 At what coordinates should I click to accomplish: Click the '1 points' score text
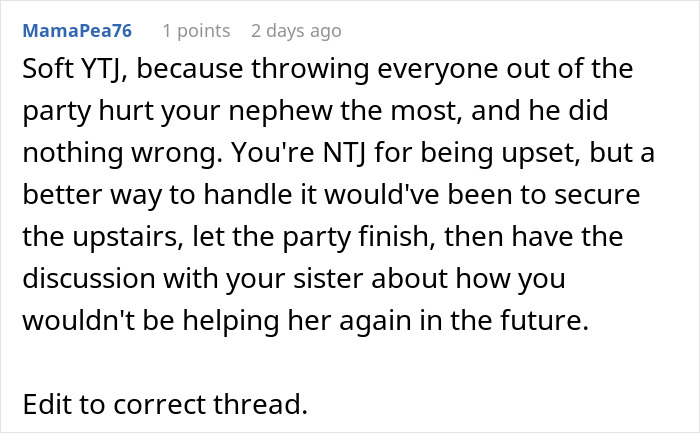(x=196, y=31)
